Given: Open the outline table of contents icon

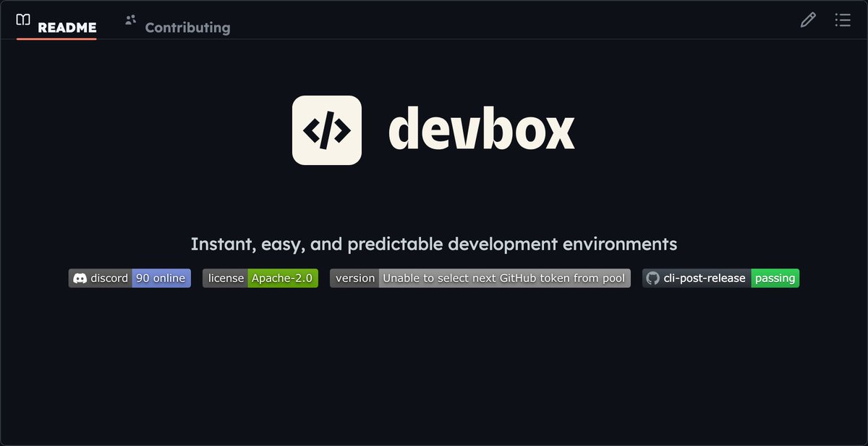Looking at the screenshot, I should click(843, 20).
